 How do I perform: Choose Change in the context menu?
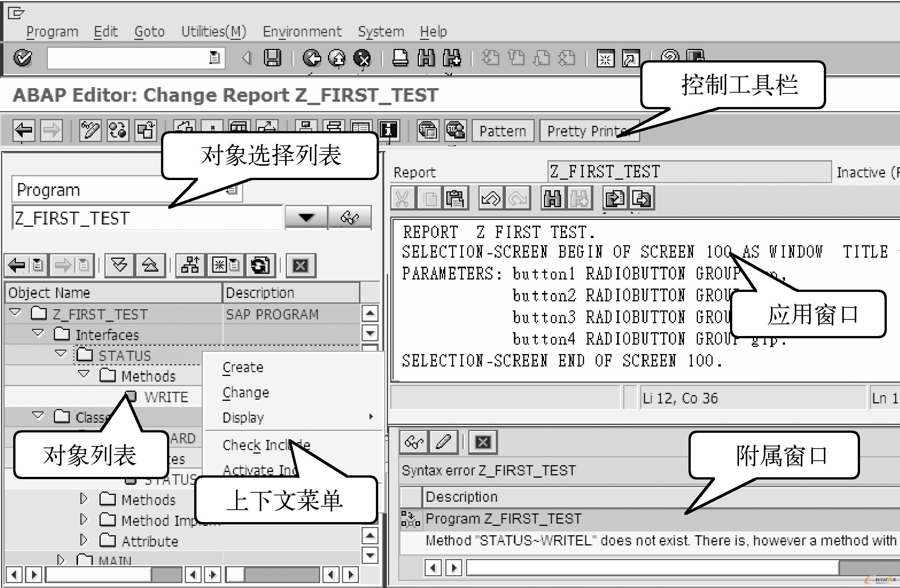[246, 393]
